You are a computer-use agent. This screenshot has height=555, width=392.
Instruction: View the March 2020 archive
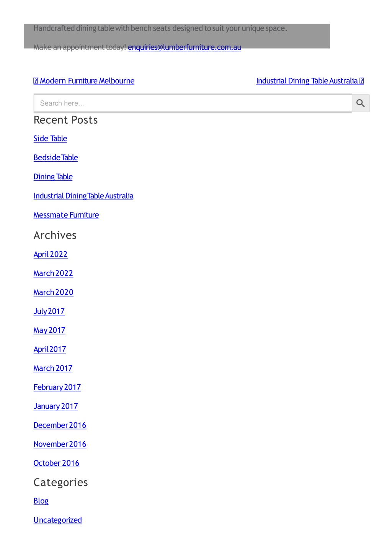click(53, 292)
